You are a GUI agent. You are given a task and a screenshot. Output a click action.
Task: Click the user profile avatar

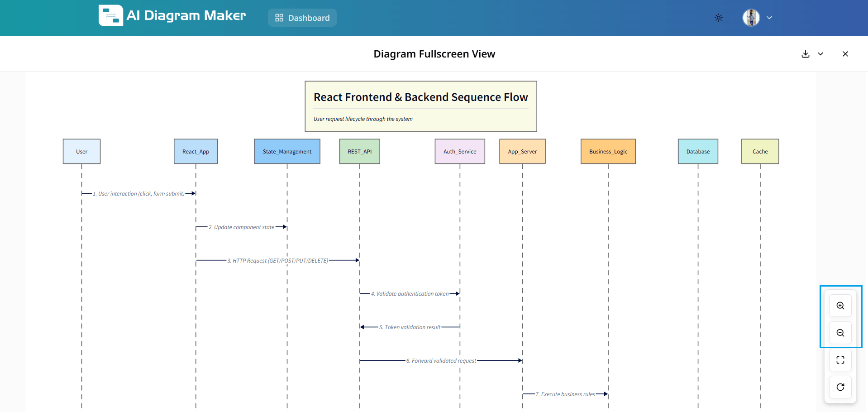pyautogui.click(x=751, y=18)
